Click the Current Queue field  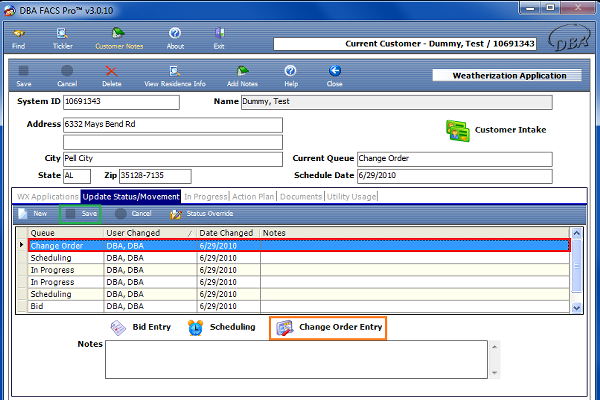coord(455,159)
